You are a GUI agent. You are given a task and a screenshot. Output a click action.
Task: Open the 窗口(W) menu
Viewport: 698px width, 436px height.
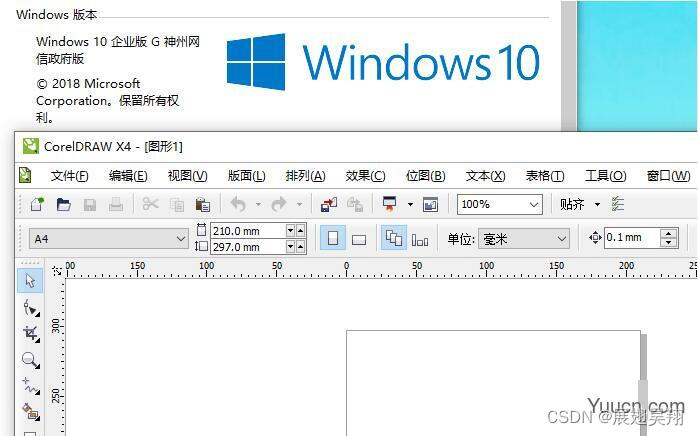668,176
